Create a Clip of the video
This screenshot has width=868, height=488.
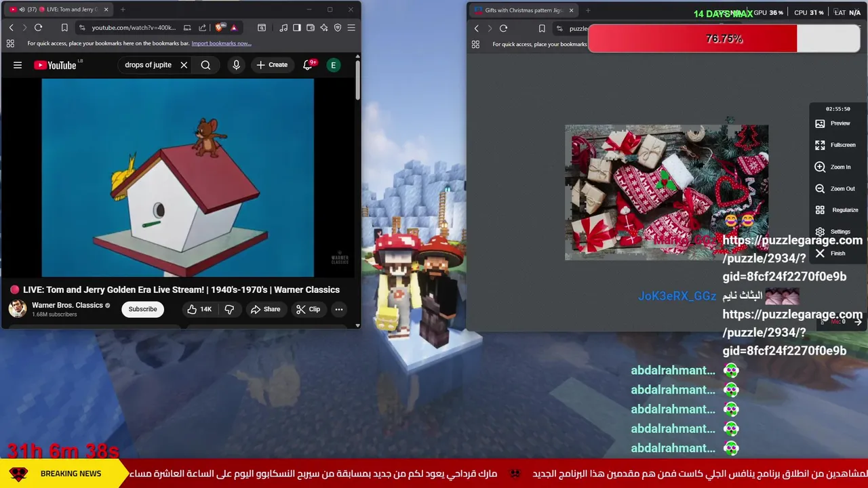coord(308,309)
